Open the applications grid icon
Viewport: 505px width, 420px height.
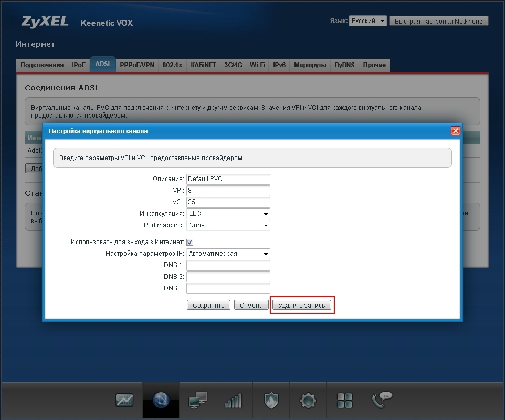pyautogui.click(x=344, y=401)
